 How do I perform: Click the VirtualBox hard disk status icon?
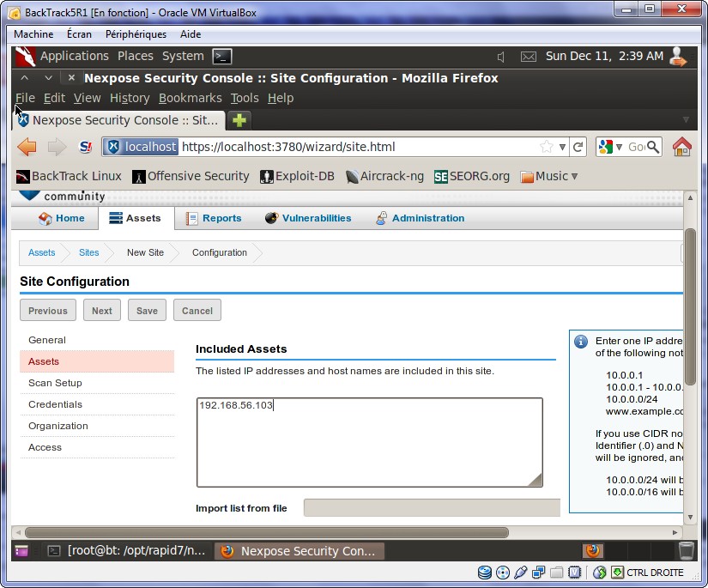[485, 573]
